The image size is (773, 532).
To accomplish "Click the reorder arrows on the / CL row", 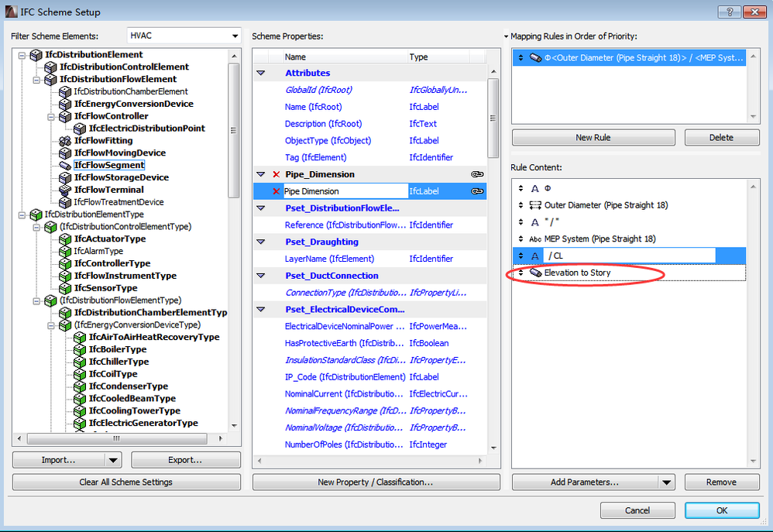I will pos(521,256).
